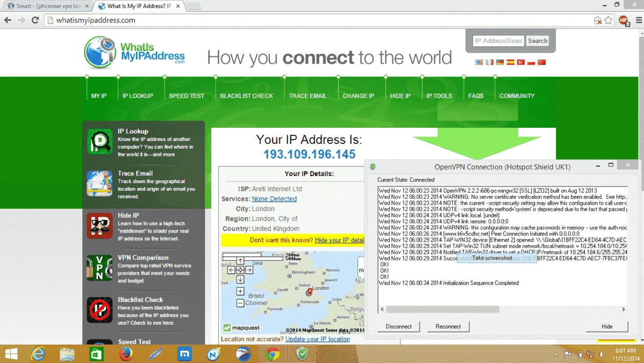Open the Chrome hamburger menu

639,20
